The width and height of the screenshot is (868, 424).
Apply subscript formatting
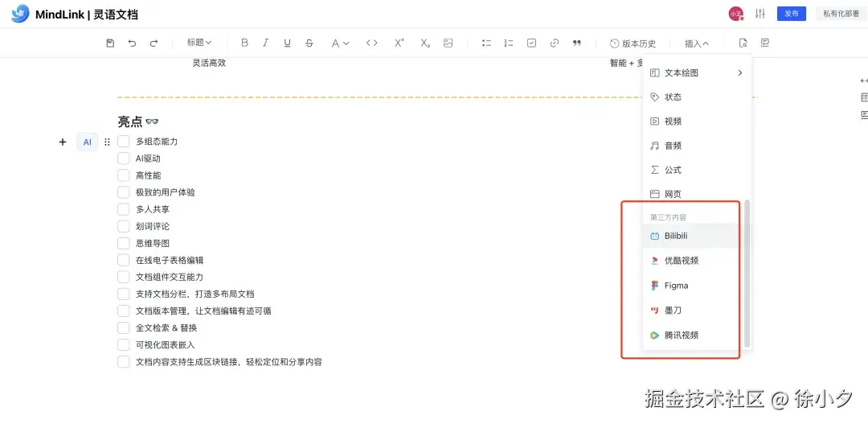pos(425,43)
